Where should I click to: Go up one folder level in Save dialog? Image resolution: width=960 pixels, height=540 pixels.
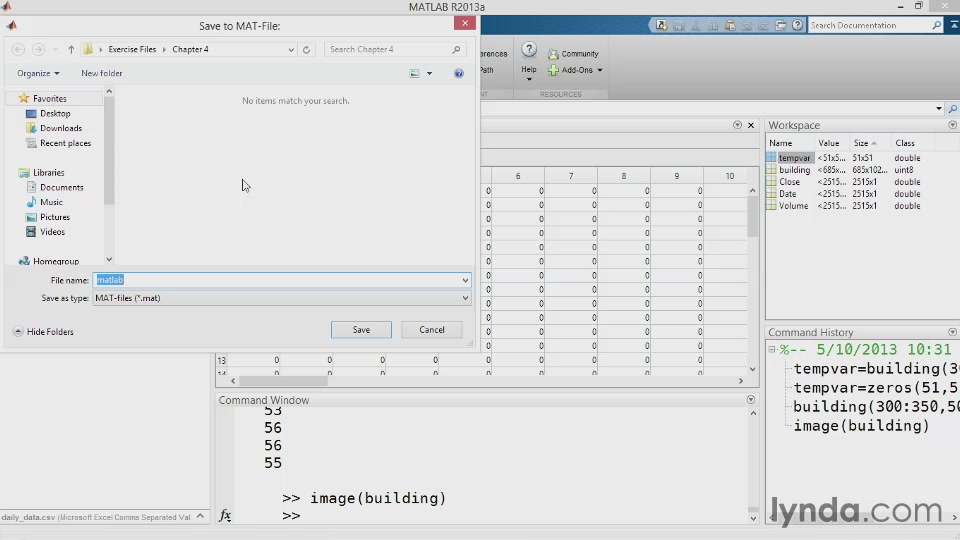(x=71, y=50)
